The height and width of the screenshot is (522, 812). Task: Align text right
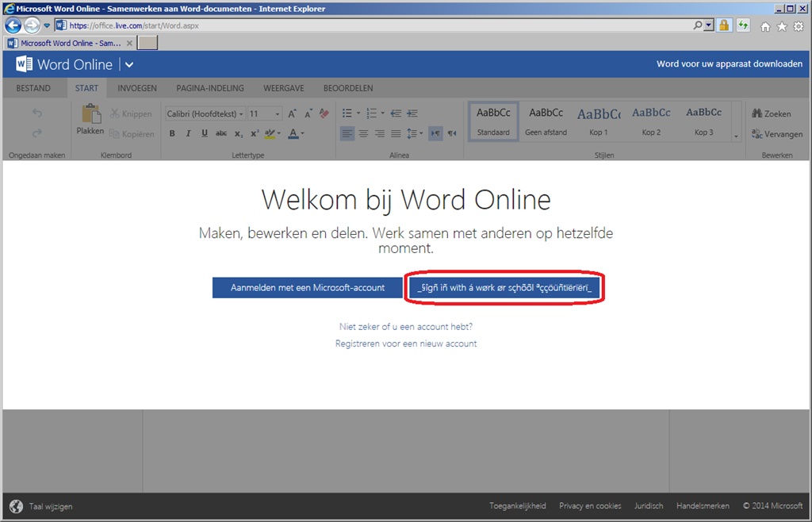[380, 133]
